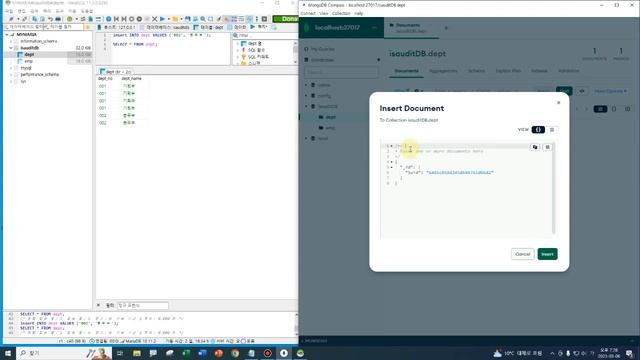Screen dimensions: 640x360
Task: Expand the admin database in Compass
Action: click(x=306, y=85)
